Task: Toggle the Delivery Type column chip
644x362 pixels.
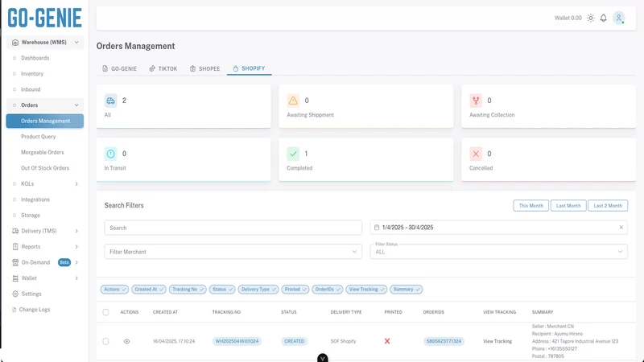Action: click(x=258, y=290)
